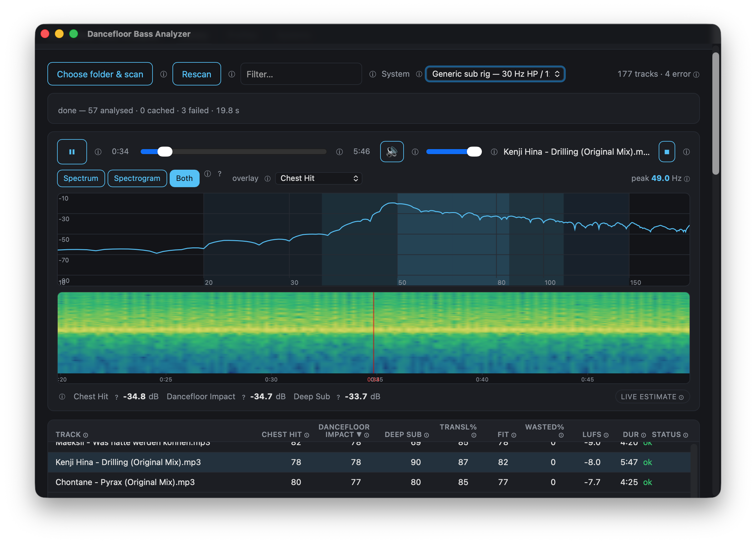The height and width of the screenshot is (544, 756).
Task: Click the 177 tracks · 4 error text
Action: 654,74
